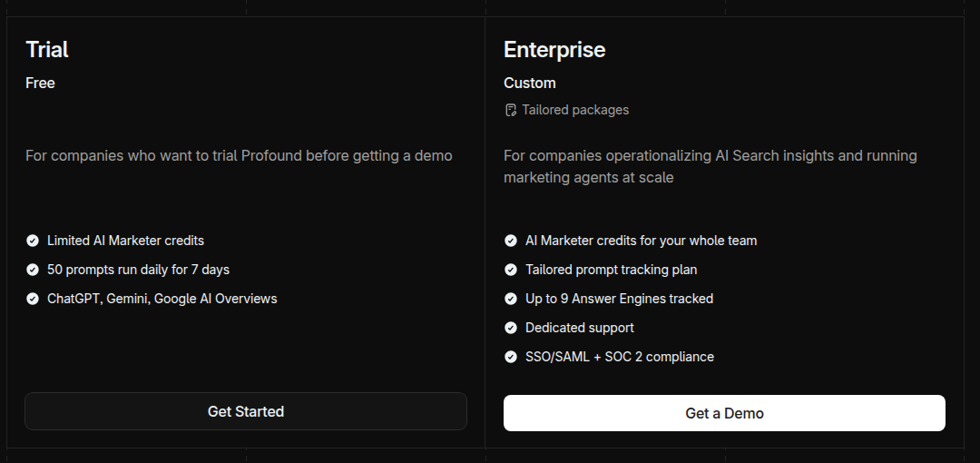Click Up to 9 Answer Engines tracked text

620,299
